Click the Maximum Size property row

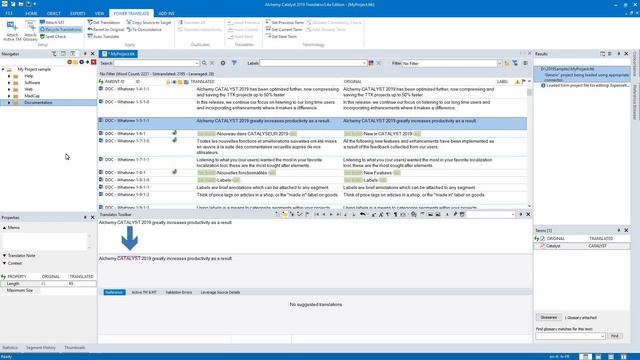[x=48, y=290]
